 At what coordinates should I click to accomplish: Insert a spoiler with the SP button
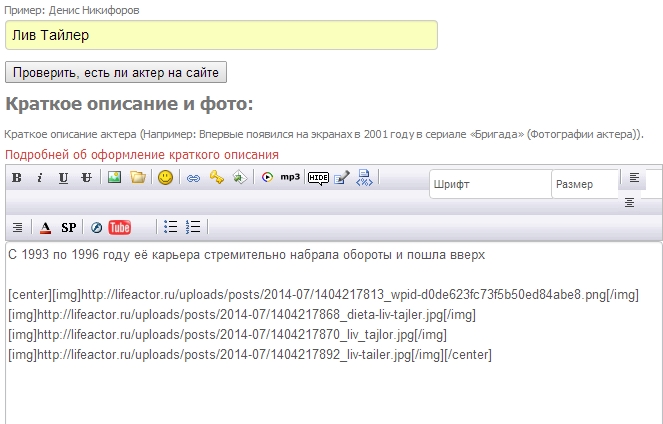(68, 227)
